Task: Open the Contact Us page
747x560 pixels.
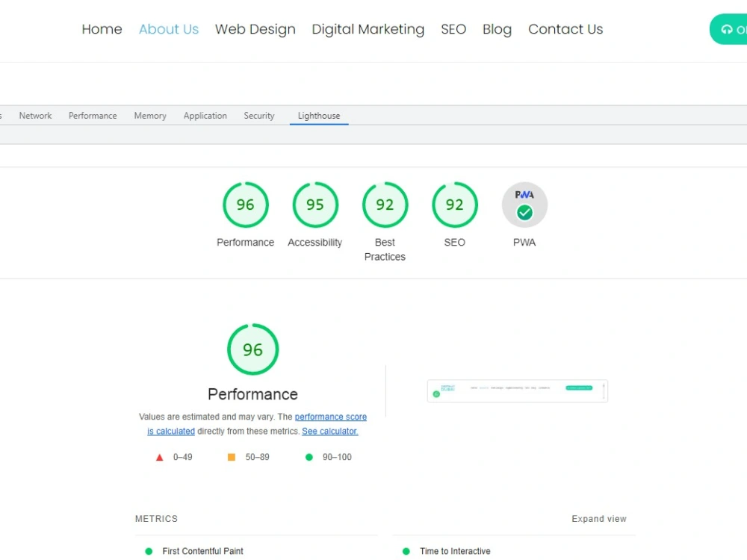Action: (x=565, y=29)
